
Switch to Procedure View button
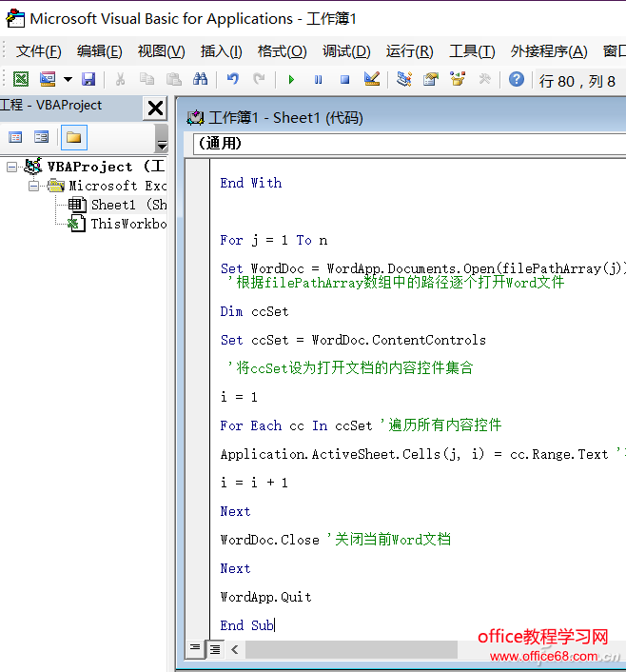[195, 649]
